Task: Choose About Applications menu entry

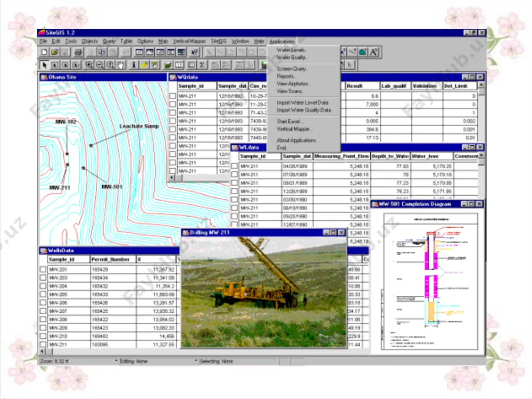Action: [297, 140]
